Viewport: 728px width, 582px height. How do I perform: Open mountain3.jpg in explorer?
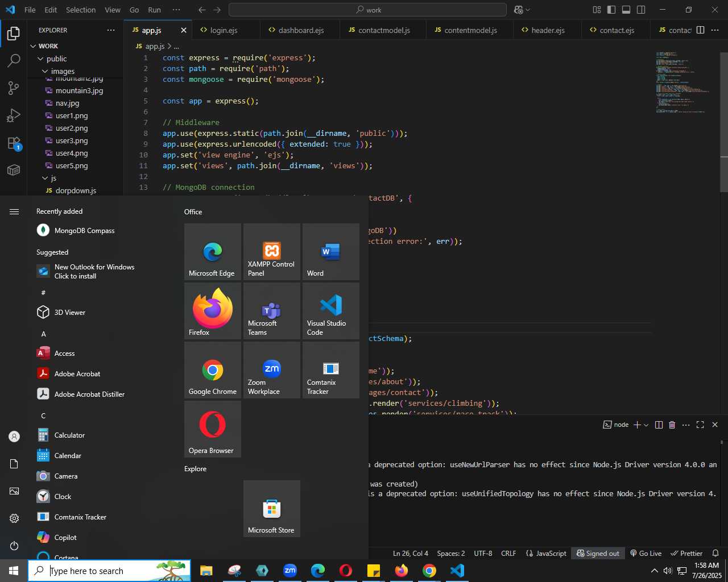[x=79, y=90]
